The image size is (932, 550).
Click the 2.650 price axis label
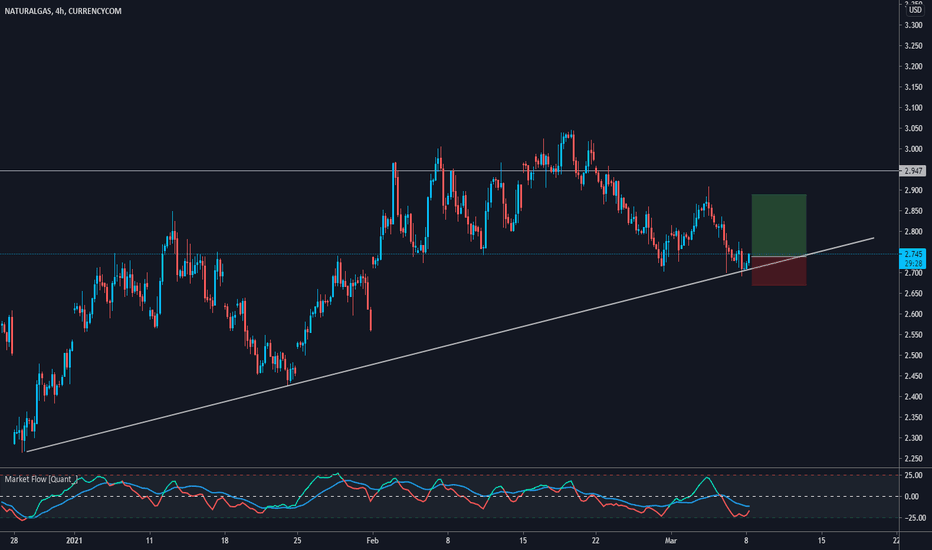tap(914, 293)
